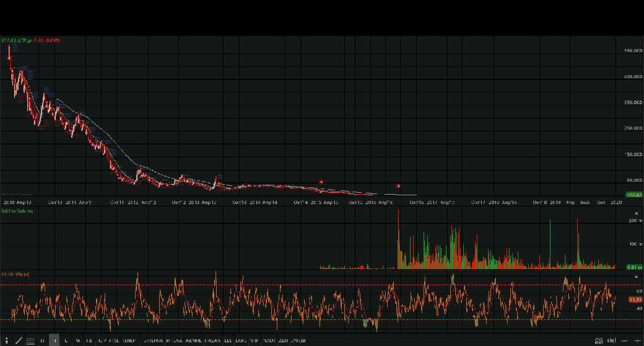Click the green current price tag on axis

pyautogui.click(x=633, y=195)
